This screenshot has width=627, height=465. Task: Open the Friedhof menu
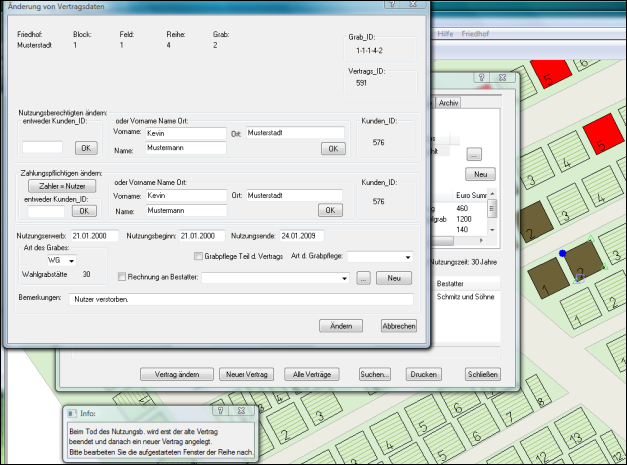(x=475, y=34)
